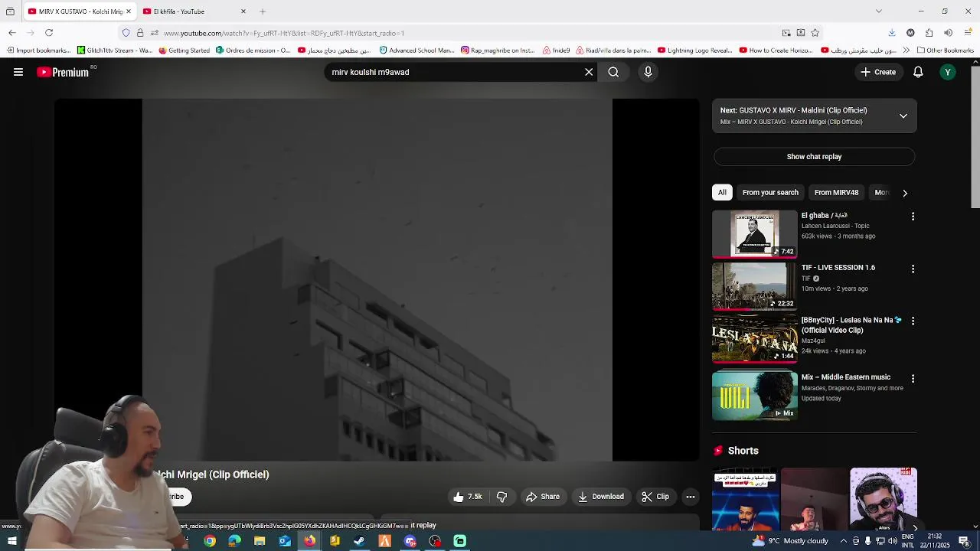The width and height of the screenshot is (980, 551).
Task: Clear the search query with X
Action: pos(589,72)
